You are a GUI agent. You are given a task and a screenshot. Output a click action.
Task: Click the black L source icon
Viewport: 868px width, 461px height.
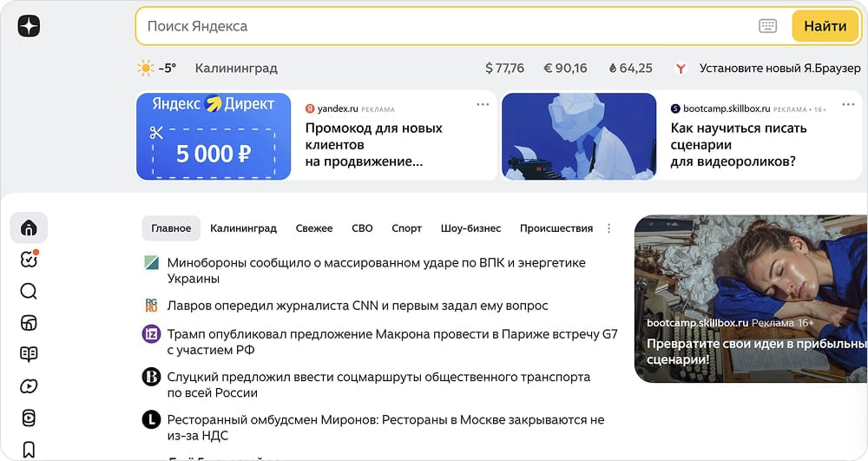coord(151,419)
